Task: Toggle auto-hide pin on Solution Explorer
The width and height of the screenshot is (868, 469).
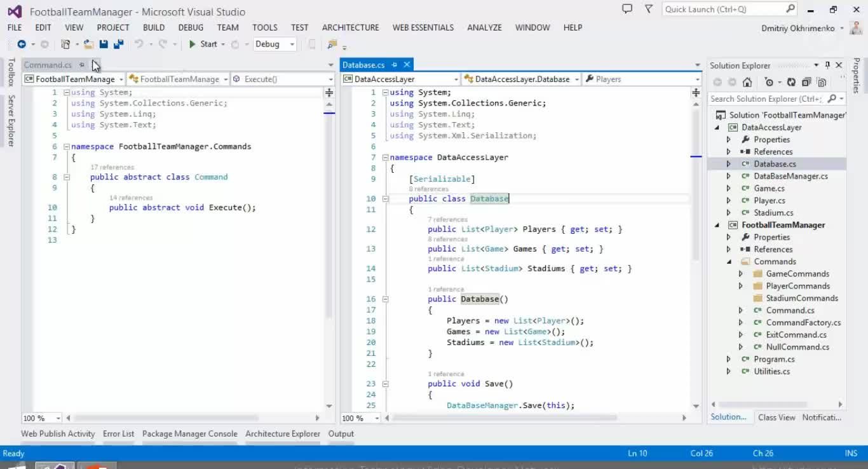Action: point(827,65)
